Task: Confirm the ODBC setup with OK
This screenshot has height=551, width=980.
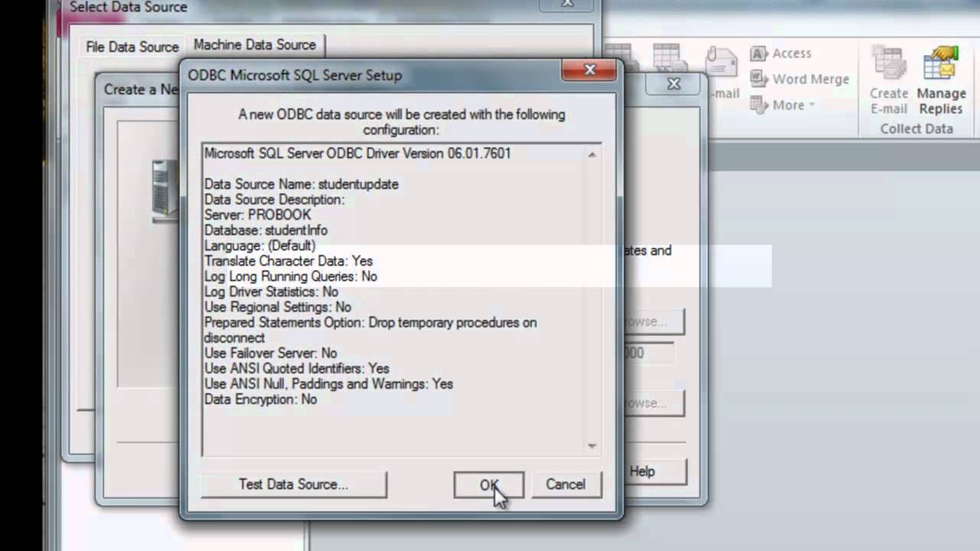Action: click(x=488, y=484)
